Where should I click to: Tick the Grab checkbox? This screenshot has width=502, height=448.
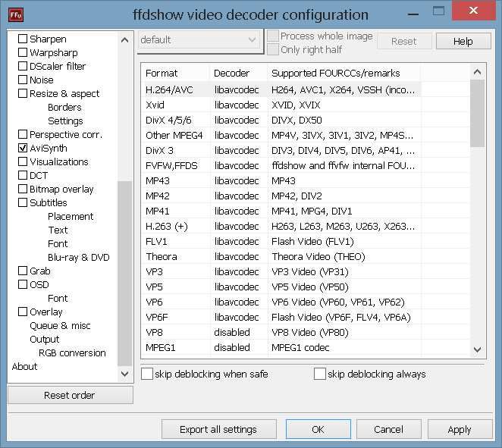coord(23,271)
